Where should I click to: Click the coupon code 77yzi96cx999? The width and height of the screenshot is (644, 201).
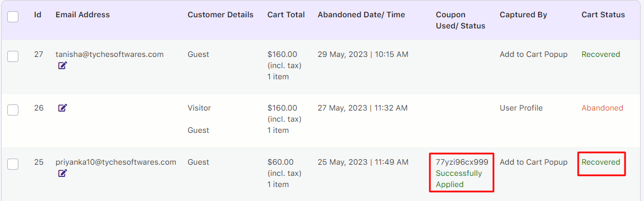coord(462,162)
